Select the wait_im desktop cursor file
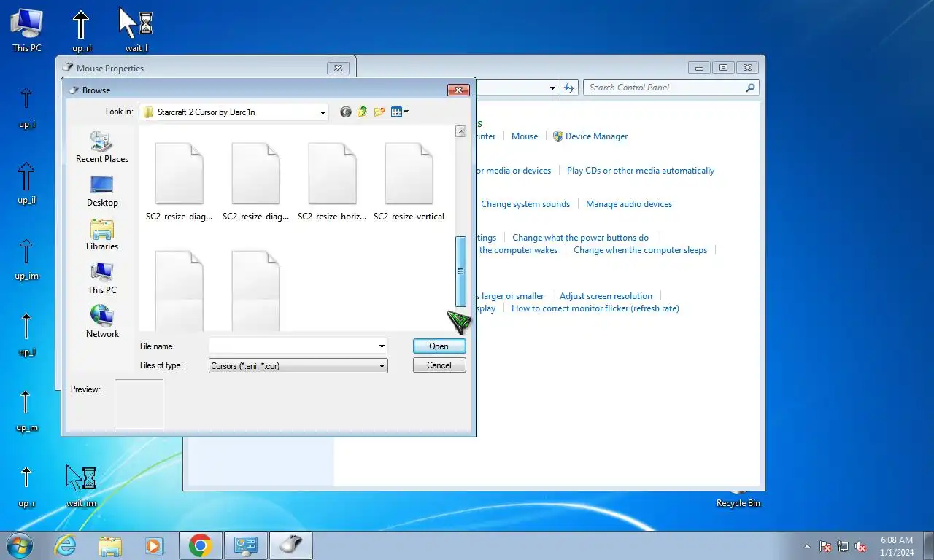Image resolution: width=934 pixels, height=560 pixels. tap(81, 486)
